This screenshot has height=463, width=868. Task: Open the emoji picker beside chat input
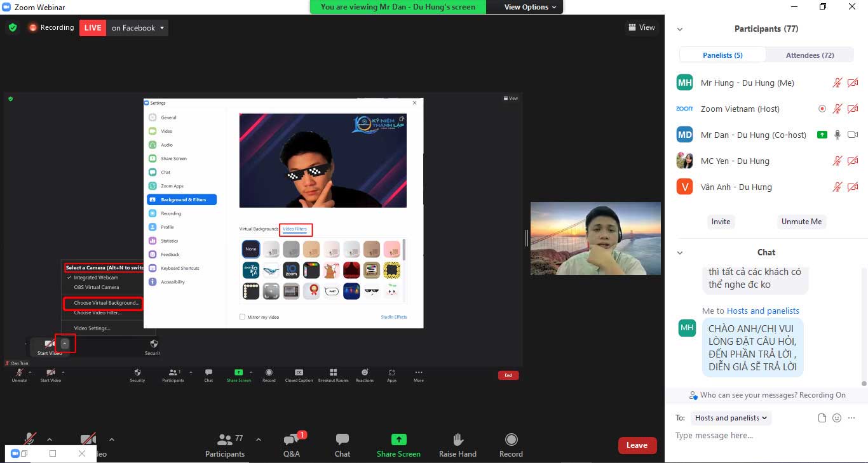[x=836, y=418]
